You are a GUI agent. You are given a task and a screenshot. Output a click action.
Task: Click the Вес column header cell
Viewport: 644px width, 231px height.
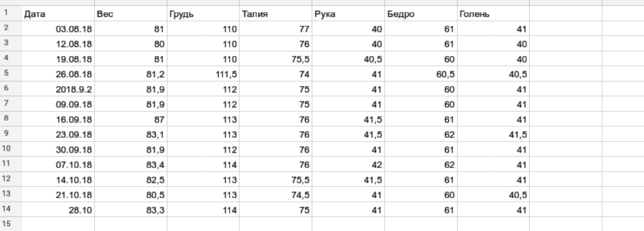coord(131,14)
